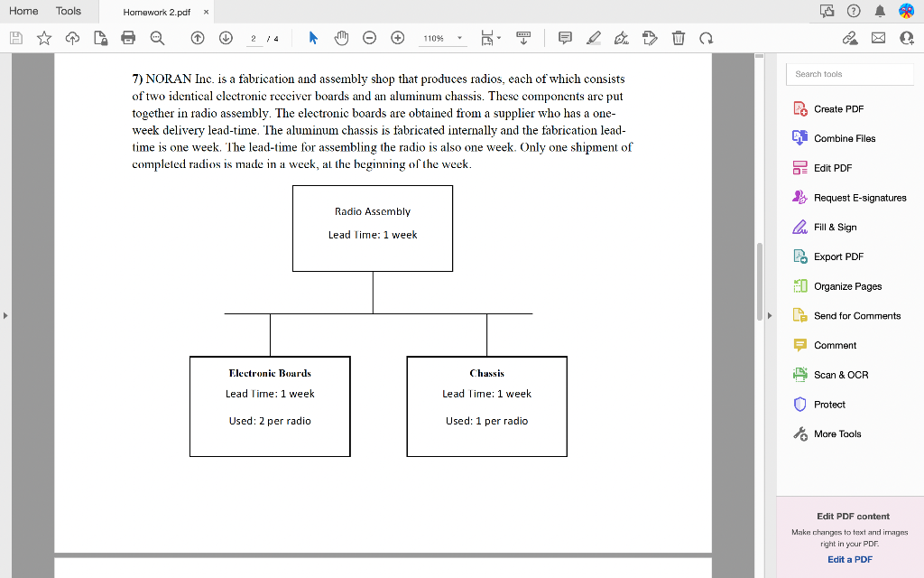
Task: Click inside the Search tools field
Action: (x=848, y=73)
